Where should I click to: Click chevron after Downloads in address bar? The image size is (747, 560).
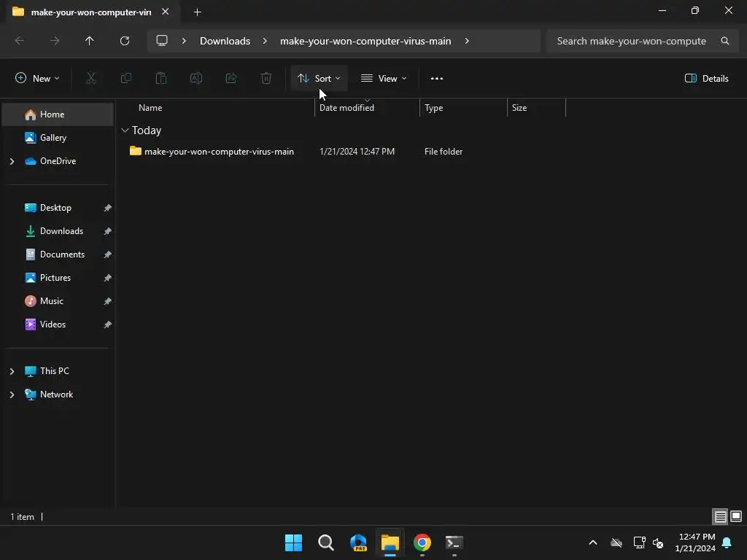[265, 41]
